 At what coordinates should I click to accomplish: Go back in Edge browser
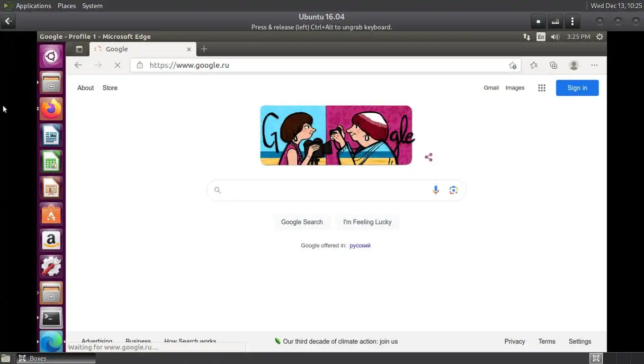click(78, 65)
